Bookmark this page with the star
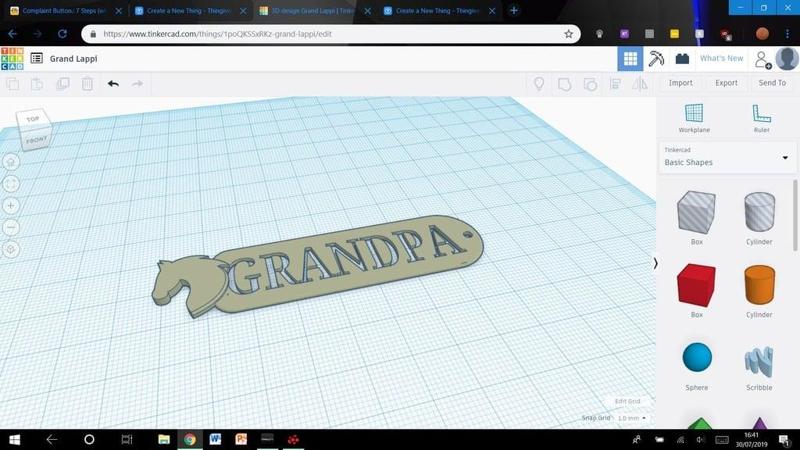This screenshot has width=800, height=450. (x=568, y=34)
